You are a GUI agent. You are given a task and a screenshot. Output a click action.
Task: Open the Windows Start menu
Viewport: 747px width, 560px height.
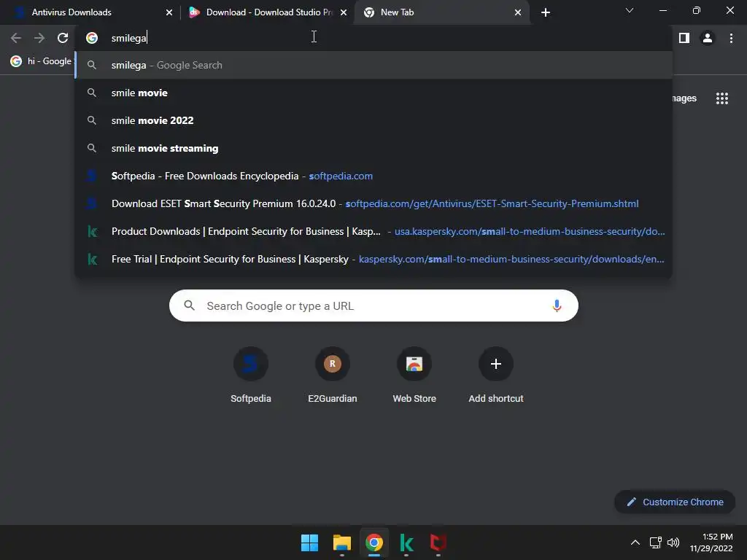pos(309,542)
